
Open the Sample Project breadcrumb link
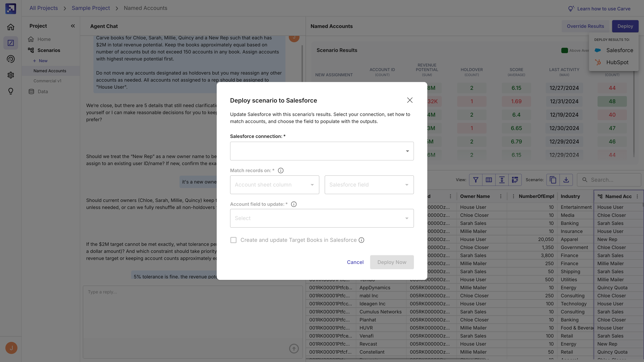[x=91, y=8]
